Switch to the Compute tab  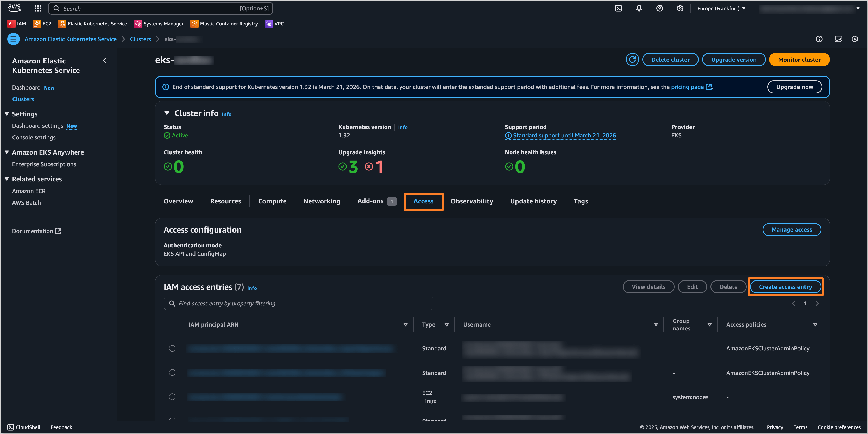point(272,201)
